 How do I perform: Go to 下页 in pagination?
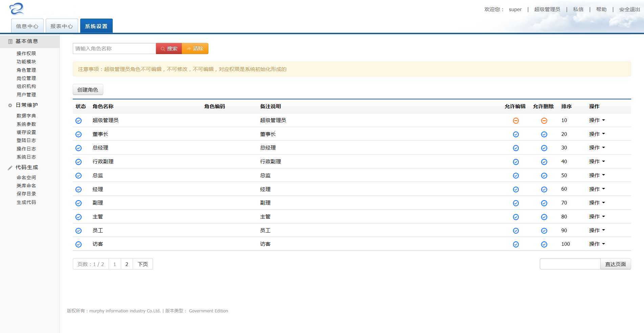(x=143, y=264)
